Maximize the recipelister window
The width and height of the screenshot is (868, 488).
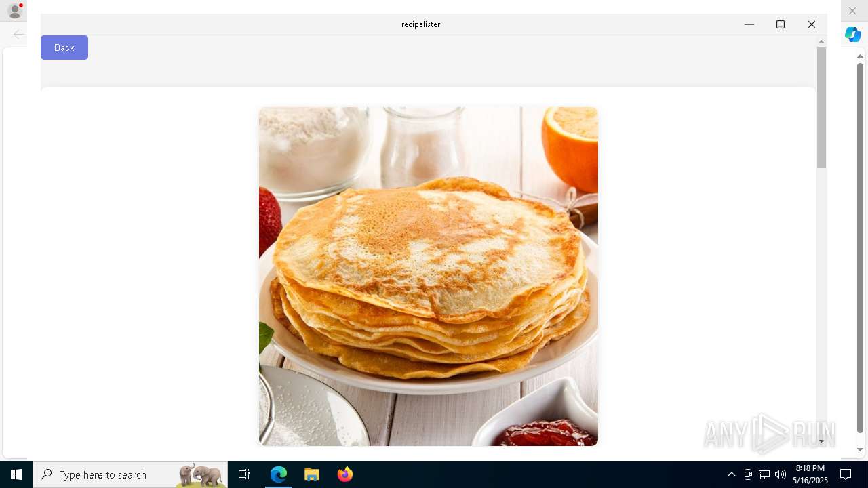pos(781,24)
